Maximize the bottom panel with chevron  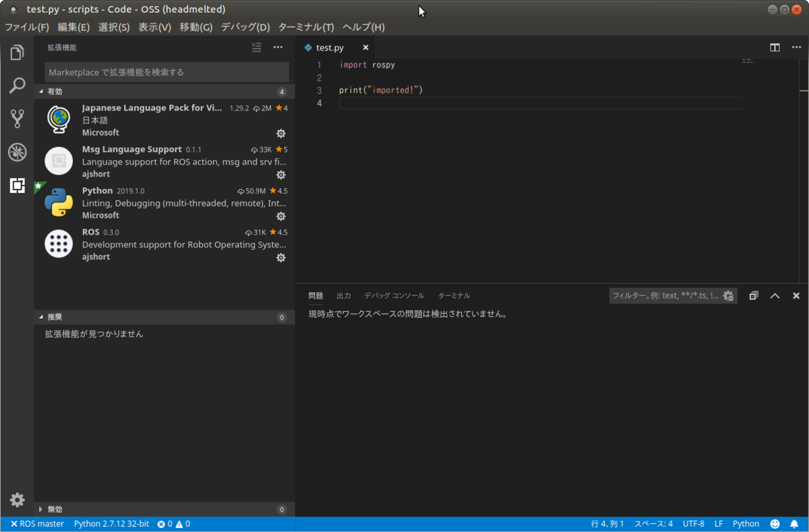tap(775, 295)
